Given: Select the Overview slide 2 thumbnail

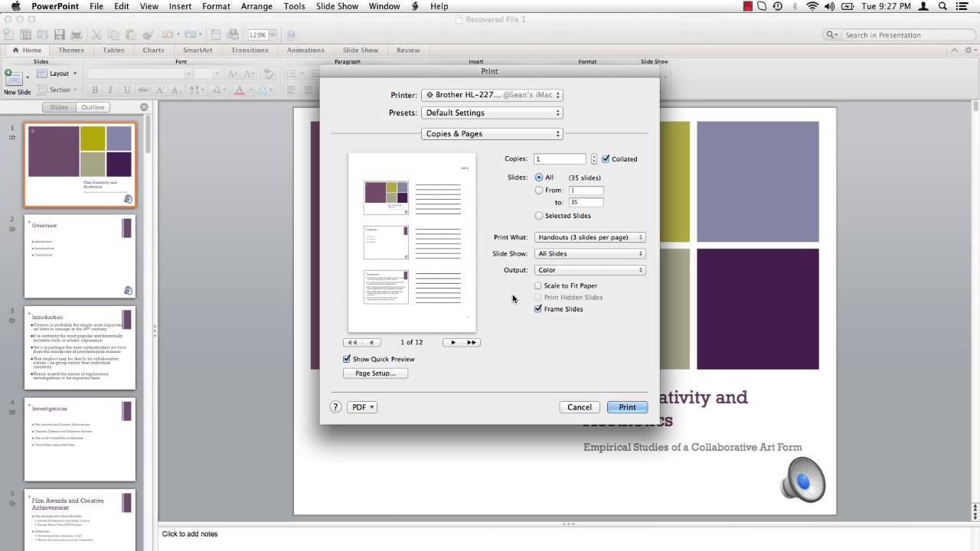Looking at the screenshot, I should click(80, 256).
